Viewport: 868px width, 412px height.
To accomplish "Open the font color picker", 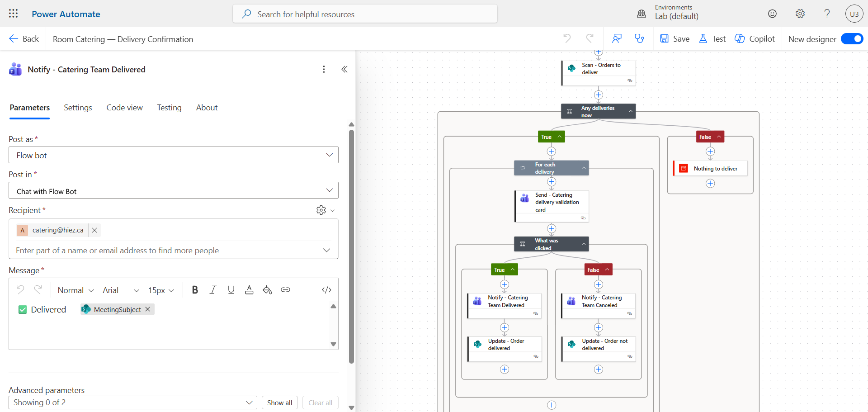I will [249, 290].
